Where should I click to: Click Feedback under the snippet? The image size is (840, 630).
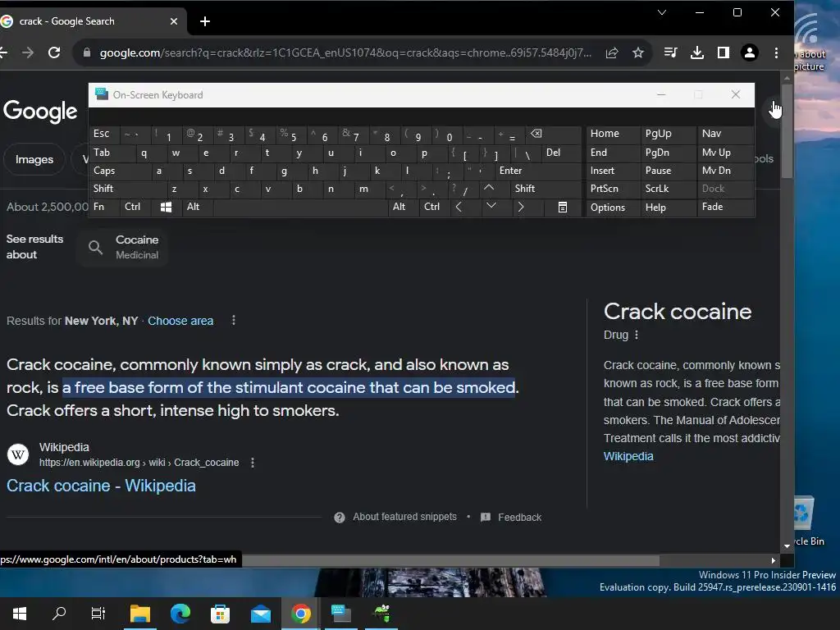(x=511, y=517)
